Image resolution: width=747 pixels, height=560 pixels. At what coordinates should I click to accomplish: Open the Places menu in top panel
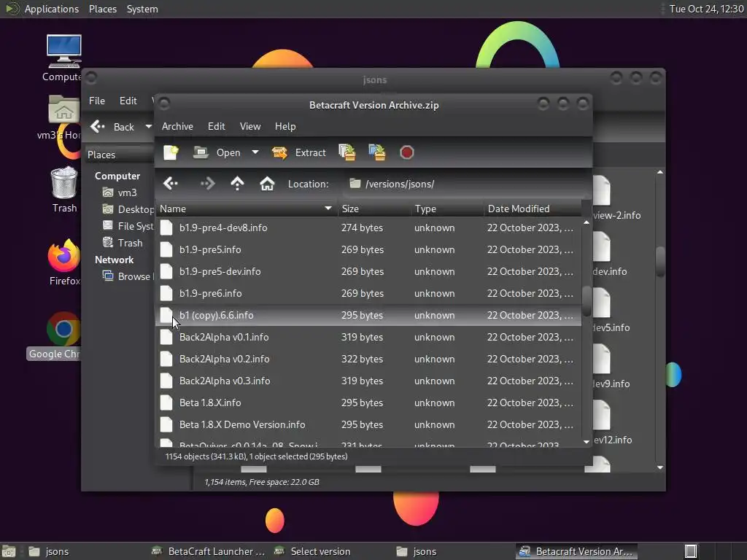pos(103,9)
